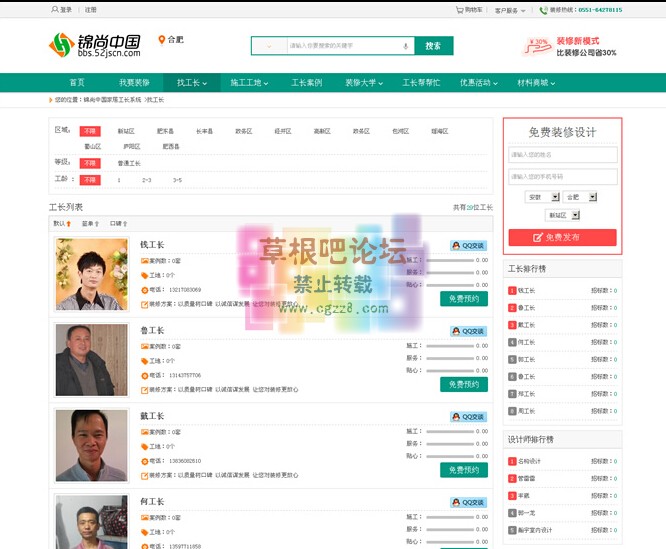Click 鲁工长's 施工 rating bar

pyautogui.click(x=450, y=346)
